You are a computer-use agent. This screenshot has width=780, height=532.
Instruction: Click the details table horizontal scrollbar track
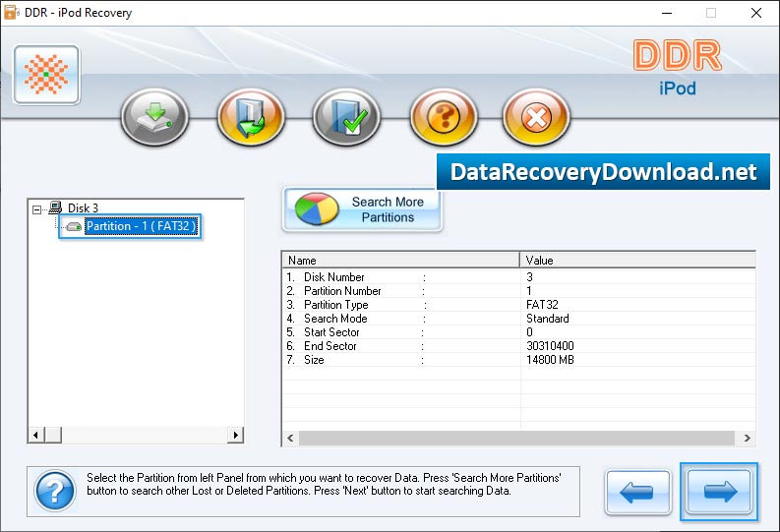click(516, 438)
